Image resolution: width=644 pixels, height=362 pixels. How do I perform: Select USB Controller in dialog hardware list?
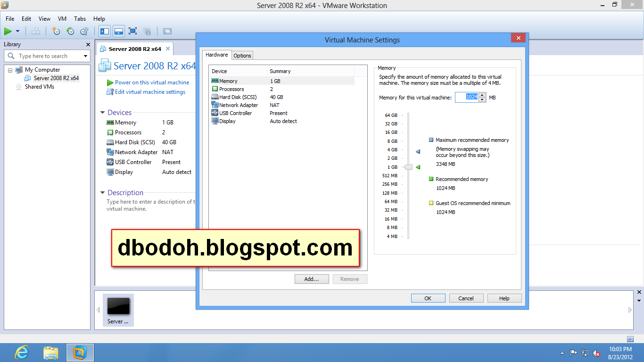pyautogui.click(x=282, y=113)
